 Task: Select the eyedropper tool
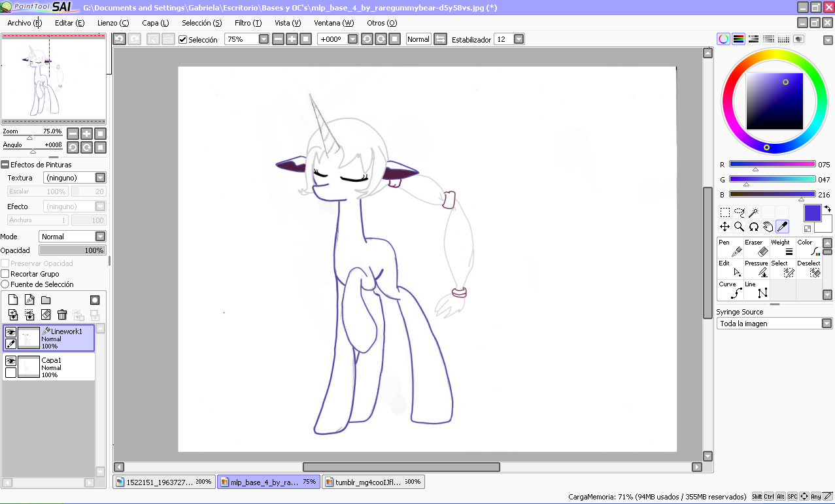(x=782, y=227)
